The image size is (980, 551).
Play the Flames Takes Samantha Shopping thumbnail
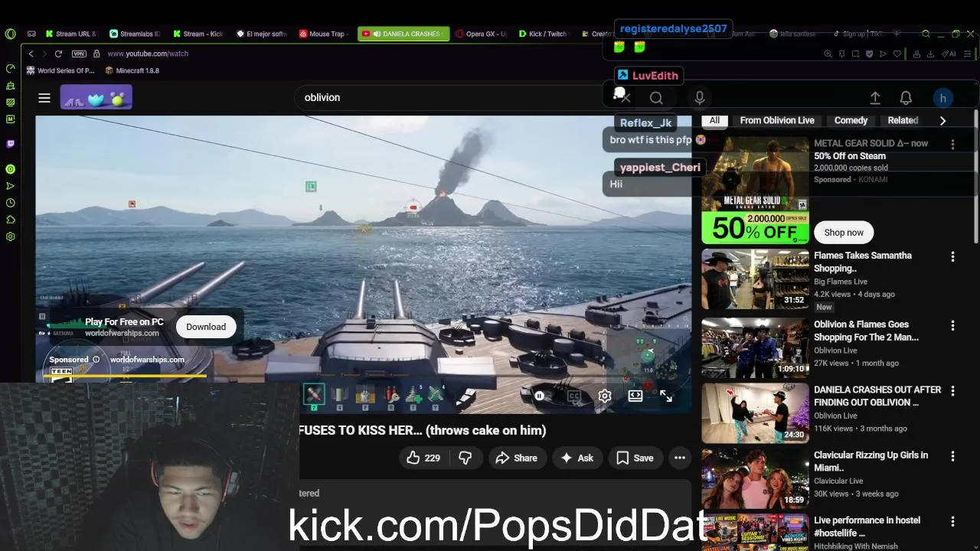point(755,279)
